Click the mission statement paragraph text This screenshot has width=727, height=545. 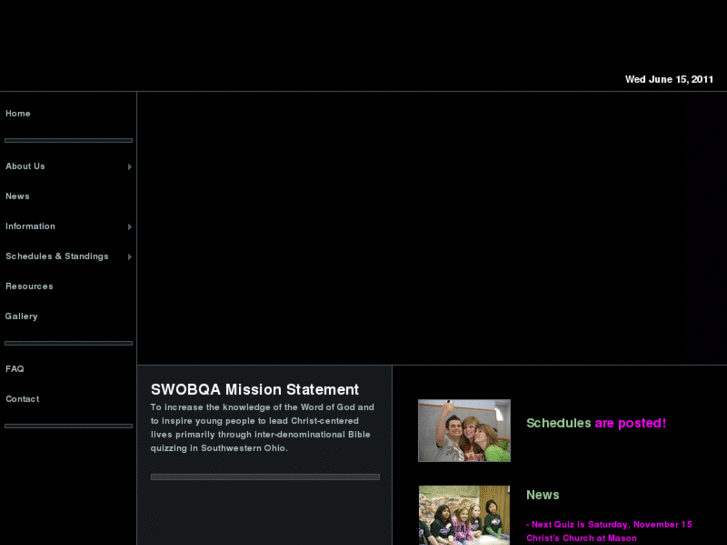[262, 428]
